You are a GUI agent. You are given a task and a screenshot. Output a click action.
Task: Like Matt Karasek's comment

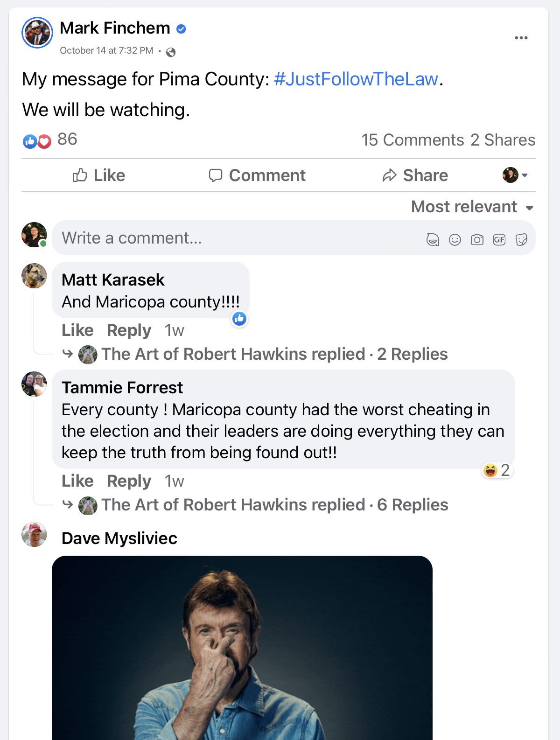[x=77, y=330]
